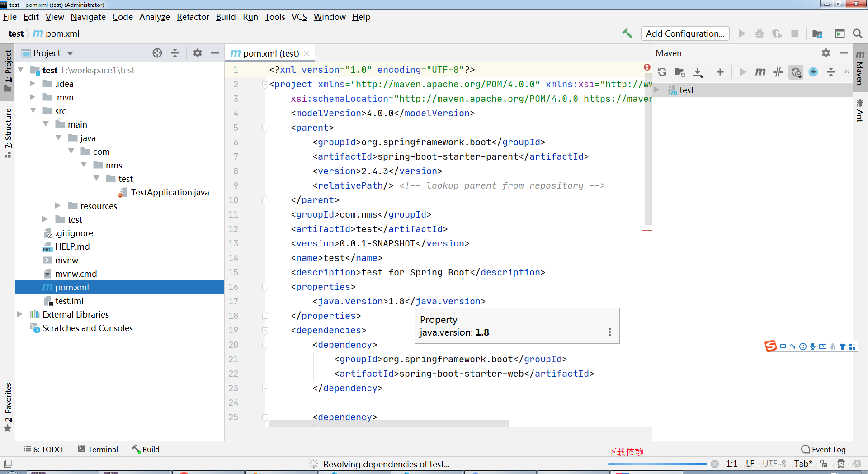Open the VCS menu
Viewport: 868px width, 474px height.
click(299, 17)
